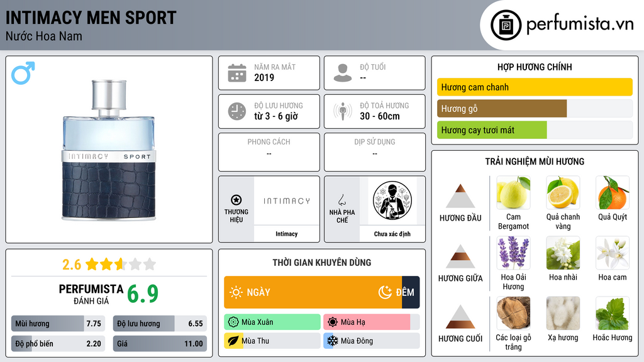Click the perfumer illustration under Nhà pha chế

(392, 200)
